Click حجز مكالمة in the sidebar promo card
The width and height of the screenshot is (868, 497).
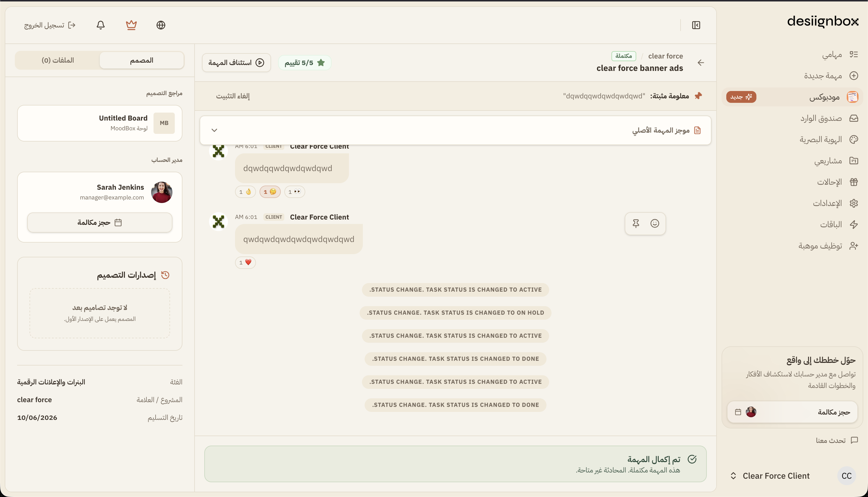click(x=792, y=412)
